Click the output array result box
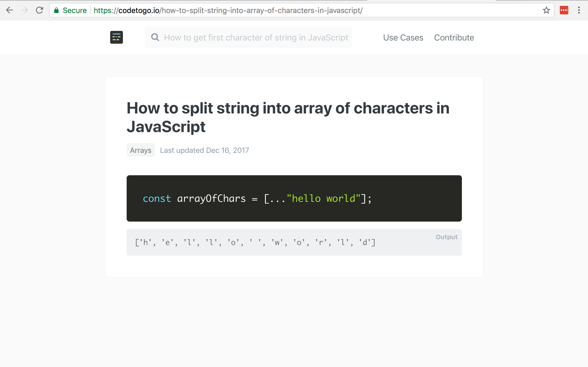This screenshot has width=588, height=367. click(x=294, y=242)
